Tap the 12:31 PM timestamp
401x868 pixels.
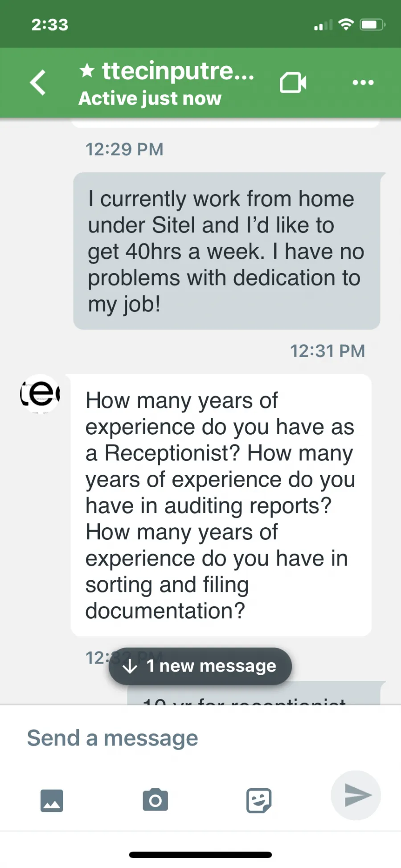[x=327, y=351]
